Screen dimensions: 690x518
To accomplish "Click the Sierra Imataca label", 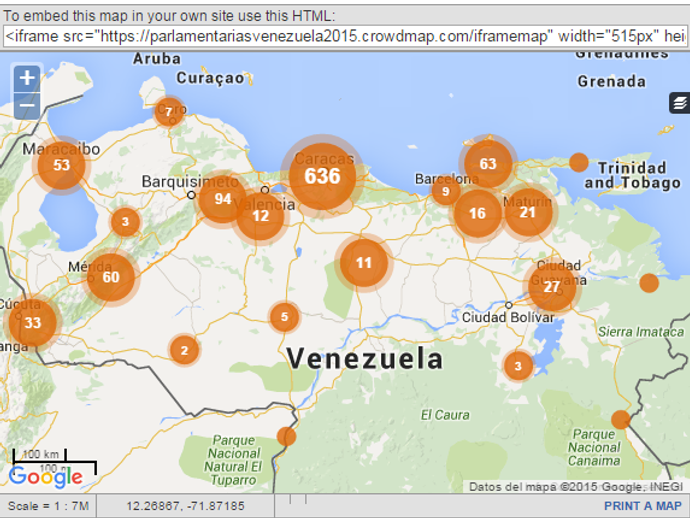I will (x=641, y=332).
